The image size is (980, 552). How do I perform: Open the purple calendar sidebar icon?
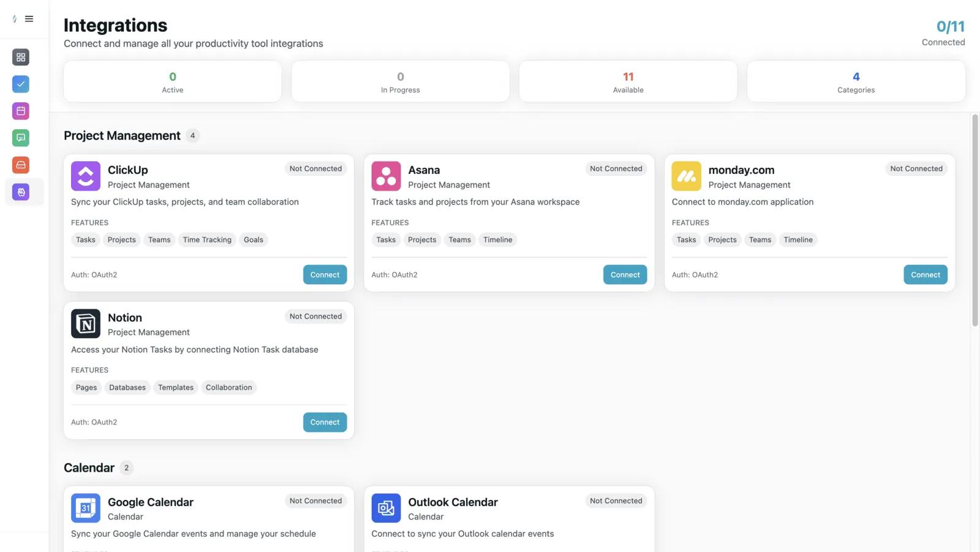(x=21, y=111)
